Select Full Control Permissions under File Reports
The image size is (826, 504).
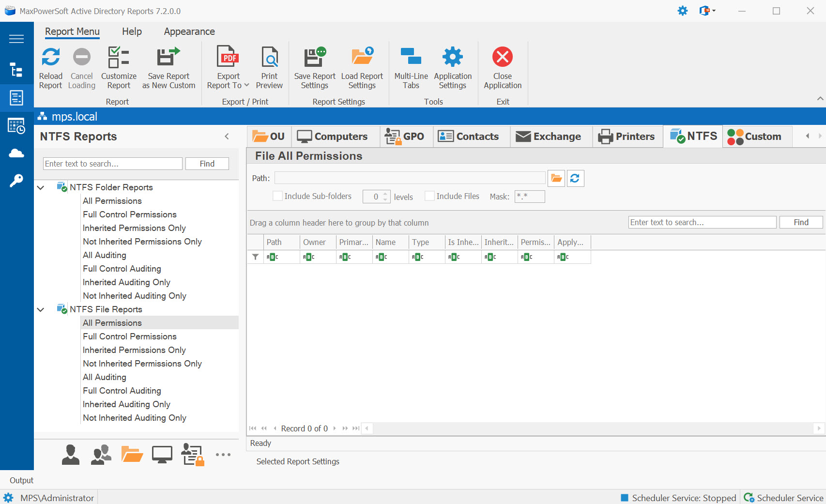point(130,336)
